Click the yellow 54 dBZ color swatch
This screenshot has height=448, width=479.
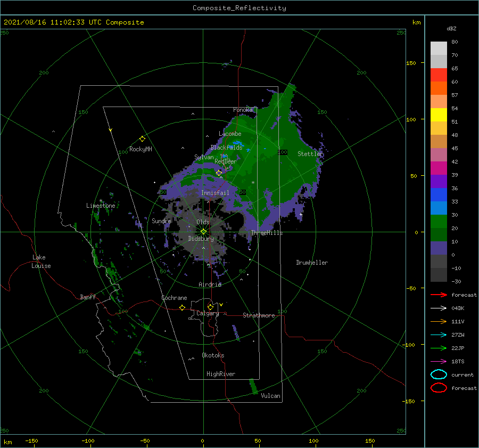tap(439, 115)
